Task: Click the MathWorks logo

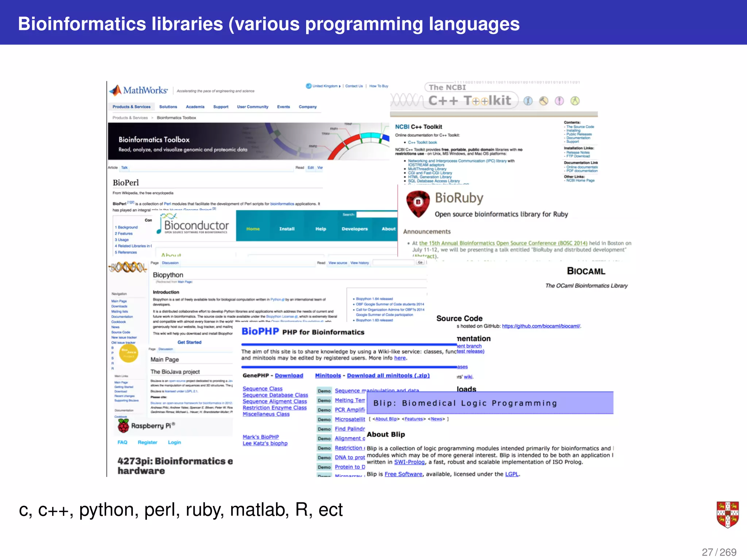Action: (x=139, y=90)
